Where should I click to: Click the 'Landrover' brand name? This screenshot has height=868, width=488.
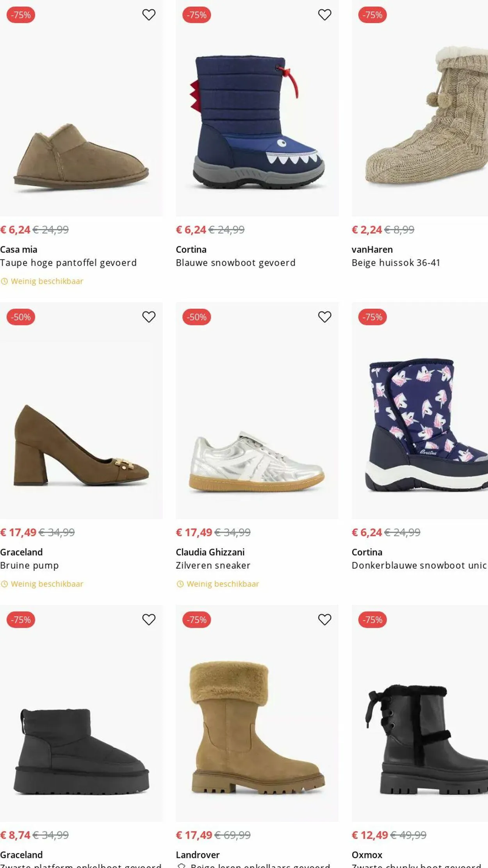tap(198, 855)
